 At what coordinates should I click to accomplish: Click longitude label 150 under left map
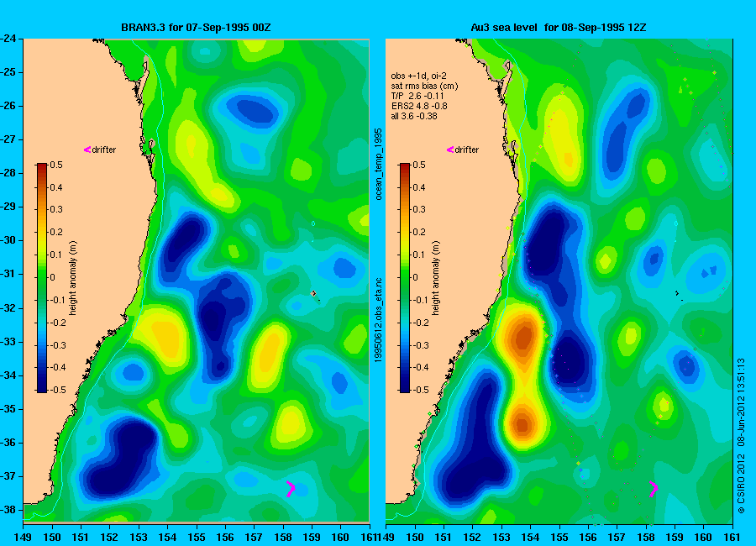pyautogui.click(x=52, y=538)
